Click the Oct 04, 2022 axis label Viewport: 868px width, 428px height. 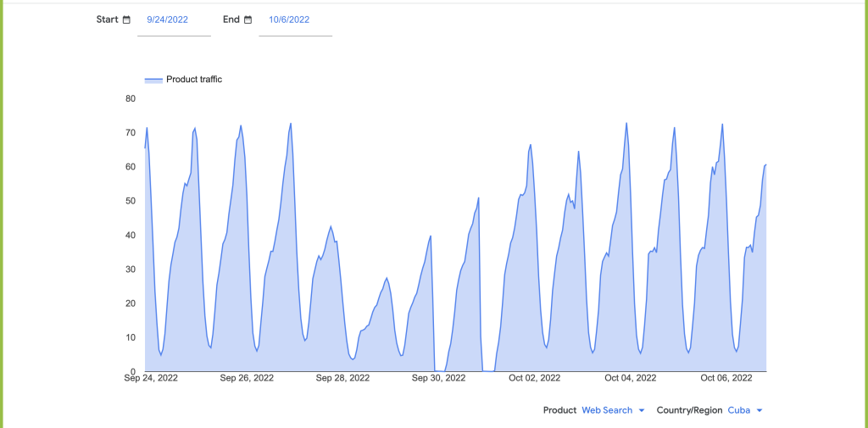coord(631,378)
